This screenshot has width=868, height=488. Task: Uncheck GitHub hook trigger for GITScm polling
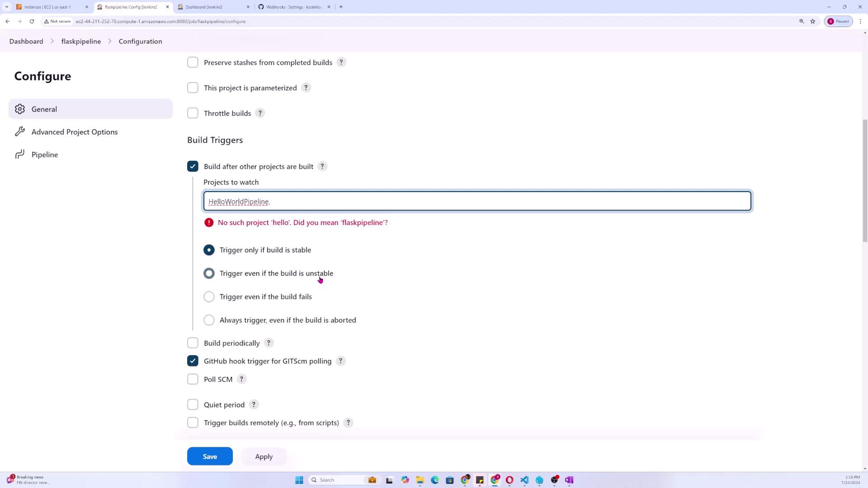(193, 361)
